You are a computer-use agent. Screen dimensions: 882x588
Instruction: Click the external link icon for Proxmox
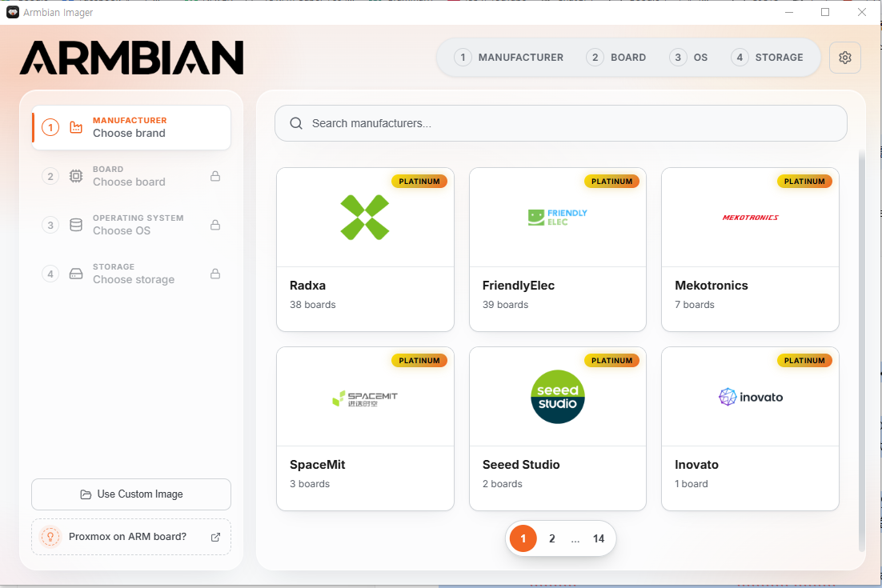point(215,537)
